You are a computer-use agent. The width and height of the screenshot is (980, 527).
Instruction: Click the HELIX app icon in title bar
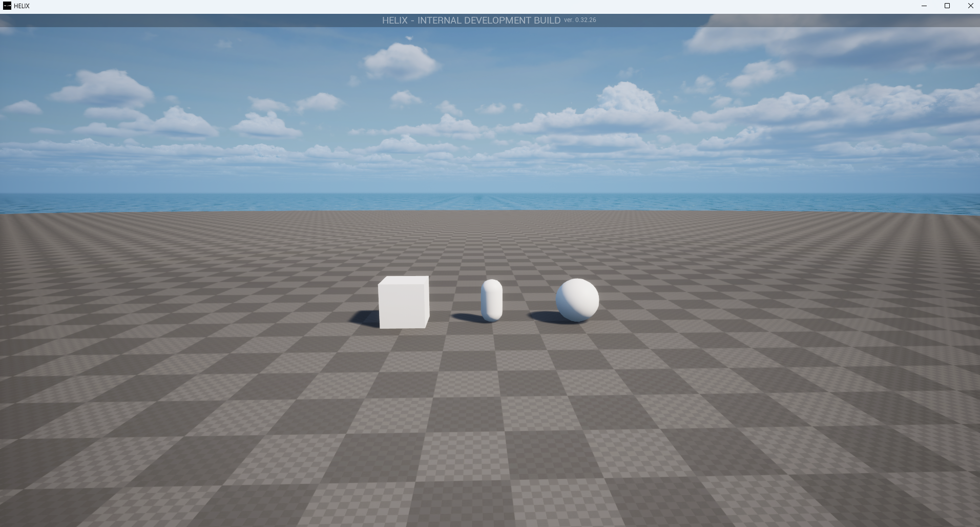tap(7, 6)
